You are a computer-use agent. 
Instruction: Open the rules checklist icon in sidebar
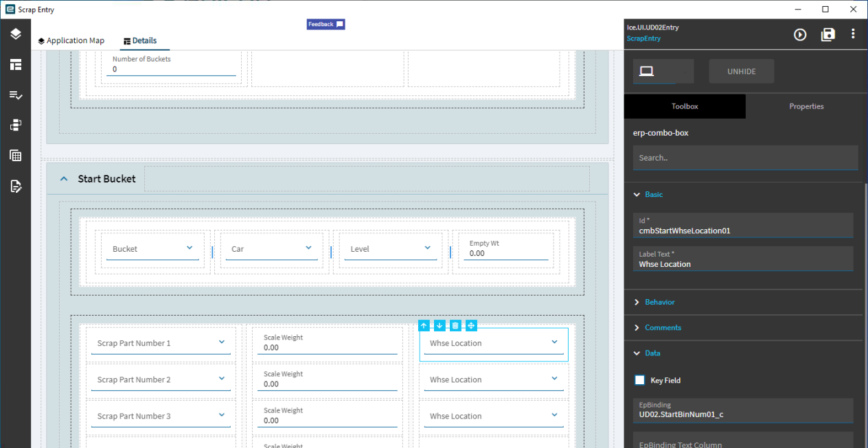(x=15, y=95)
